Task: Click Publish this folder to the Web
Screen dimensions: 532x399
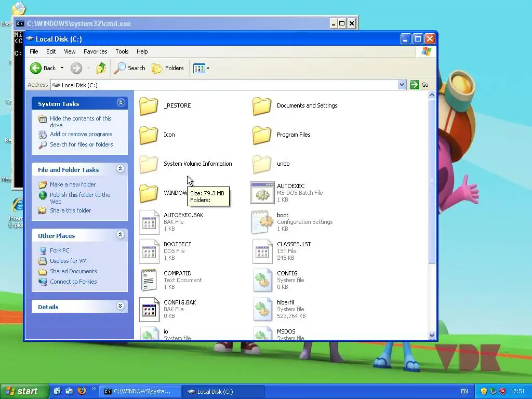Action: point(80,198)
